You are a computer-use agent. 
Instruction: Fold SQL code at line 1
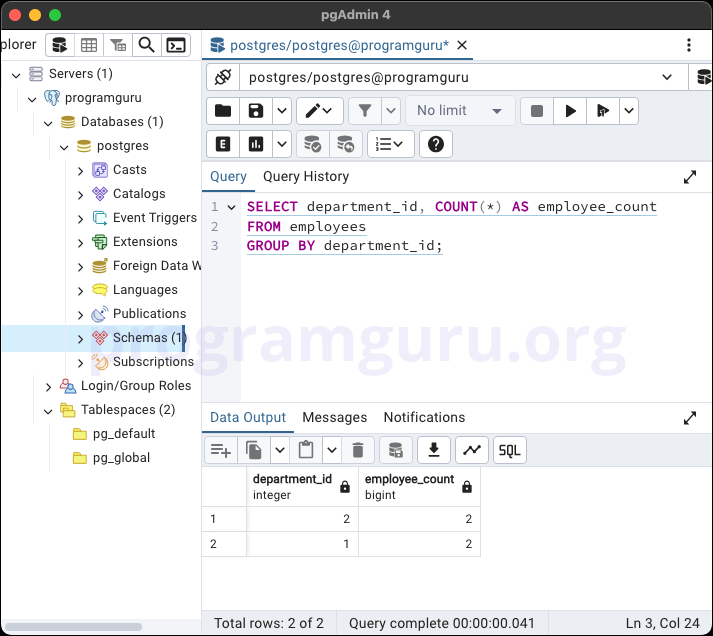coord(231,207)
